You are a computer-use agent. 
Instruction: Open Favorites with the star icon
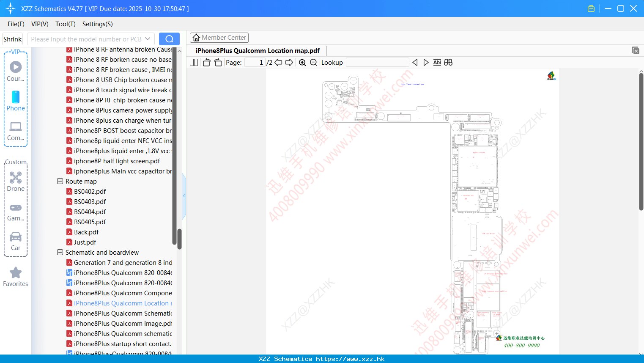coord(16,277)
